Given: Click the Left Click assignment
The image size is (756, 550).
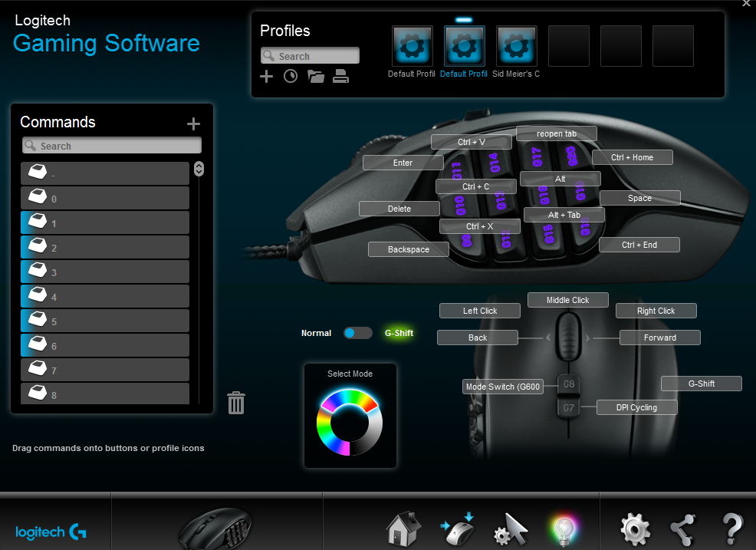Looking at the screenshot, I should tap(480, 311).
